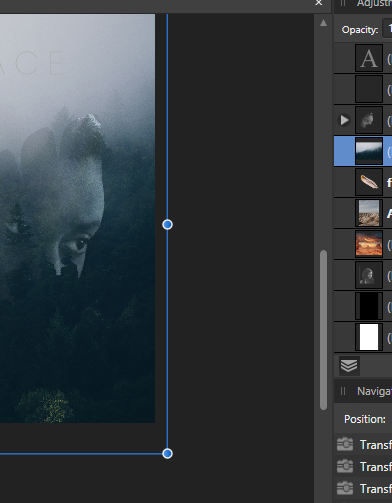Click the right-middle transform handle
Screen dimensions: 392x503
(x=167, y=225)
